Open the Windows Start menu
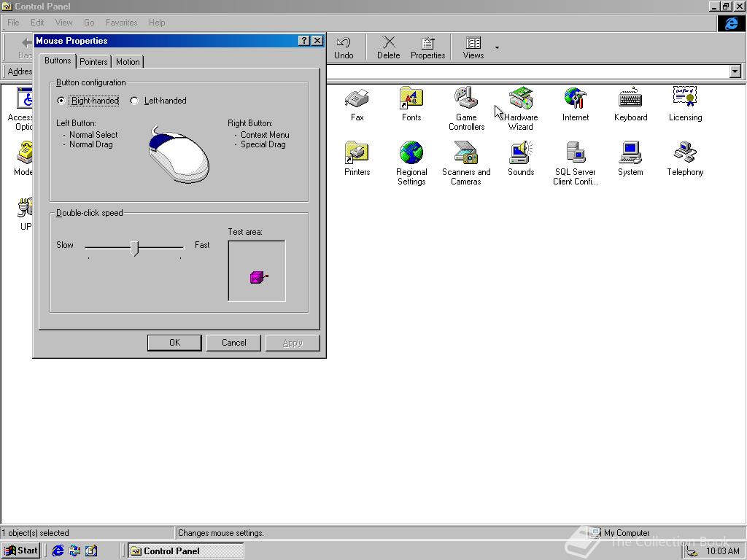Viewport: 747px width, 560px height. pos(21,551)
